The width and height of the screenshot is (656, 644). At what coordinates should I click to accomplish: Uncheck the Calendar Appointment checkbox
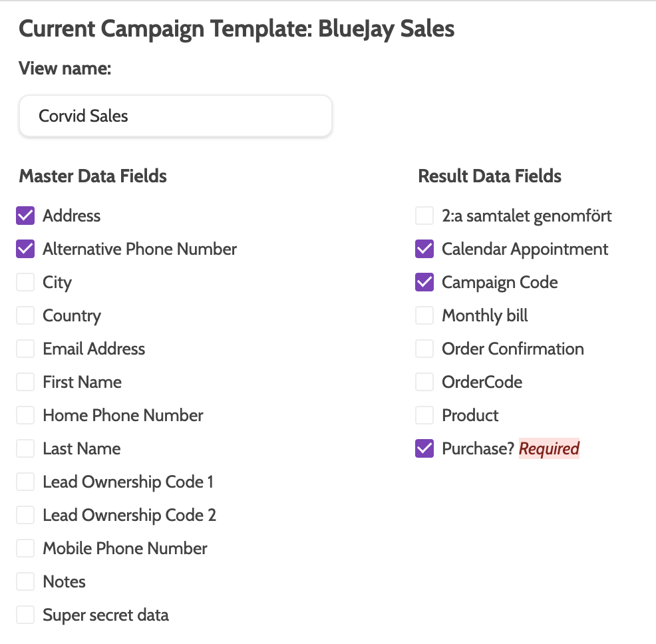tap(424, 249)
